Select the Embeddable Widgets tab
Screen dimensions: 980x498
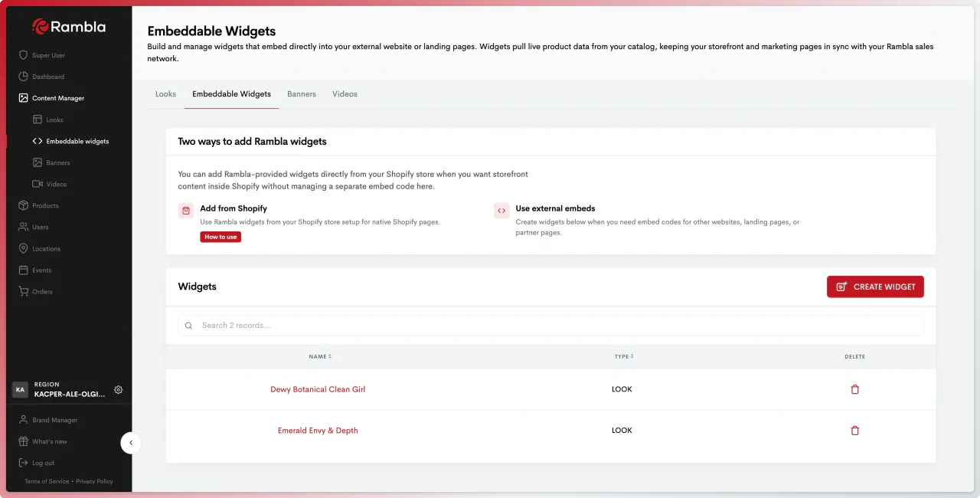coord(231,94)
